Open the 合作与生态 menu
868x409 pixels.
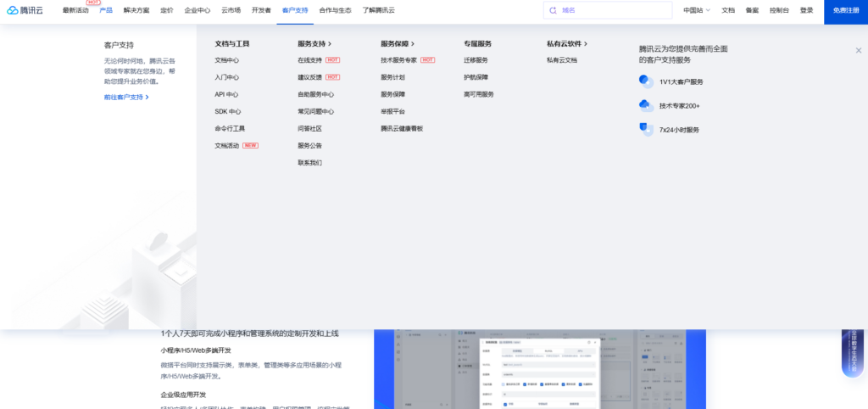pyautogui.click(x=335, y=10)
